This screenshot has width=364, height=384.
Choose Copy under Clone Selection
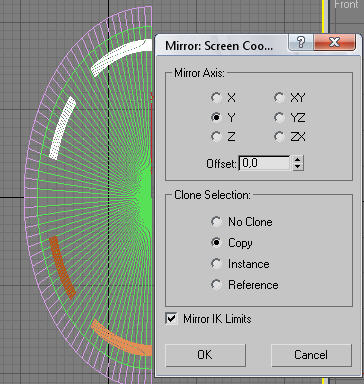(x=216, y=242)
